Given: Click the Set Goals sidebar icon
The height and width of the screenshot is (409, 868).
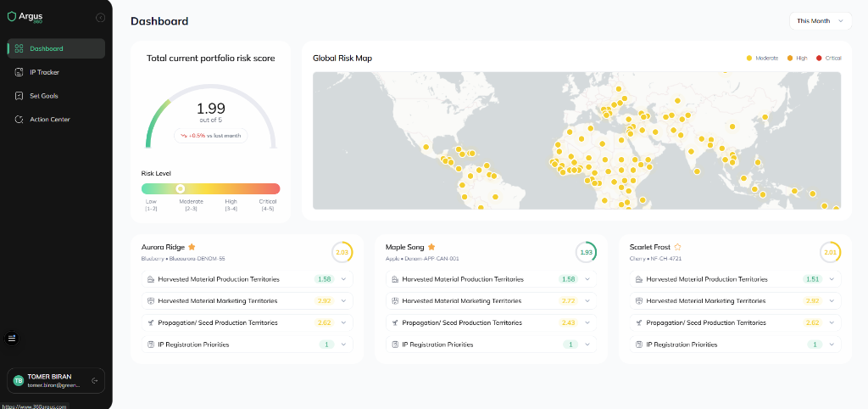Looking at the screenshot, I should coord(19,96).
